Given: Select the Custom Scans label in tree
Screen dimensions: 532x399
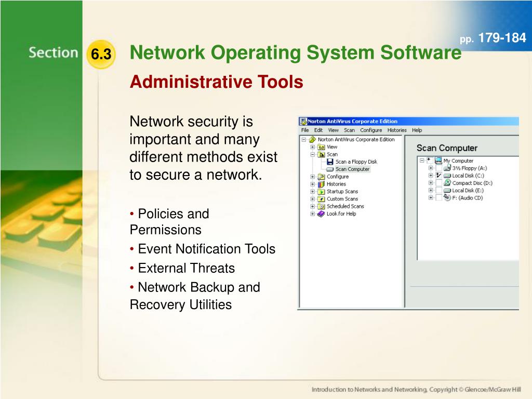Looking at the screenshot, I should pos(342,199).
